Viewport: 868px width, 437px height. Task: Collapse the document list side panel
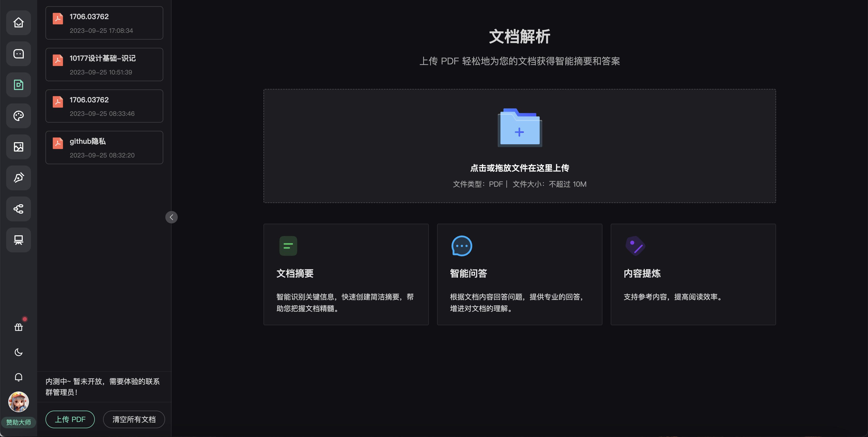pos(171,217)
